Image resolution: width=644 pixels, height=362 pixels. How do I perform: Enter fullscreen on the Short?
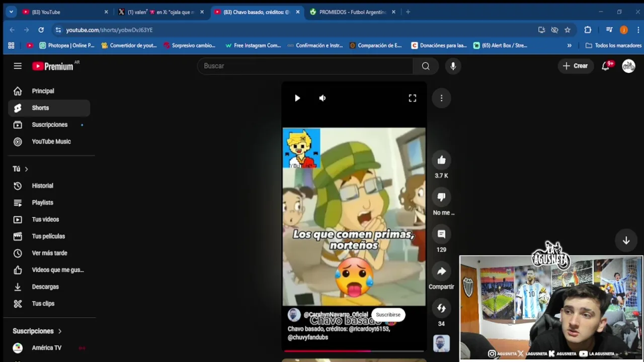point(412,98)
